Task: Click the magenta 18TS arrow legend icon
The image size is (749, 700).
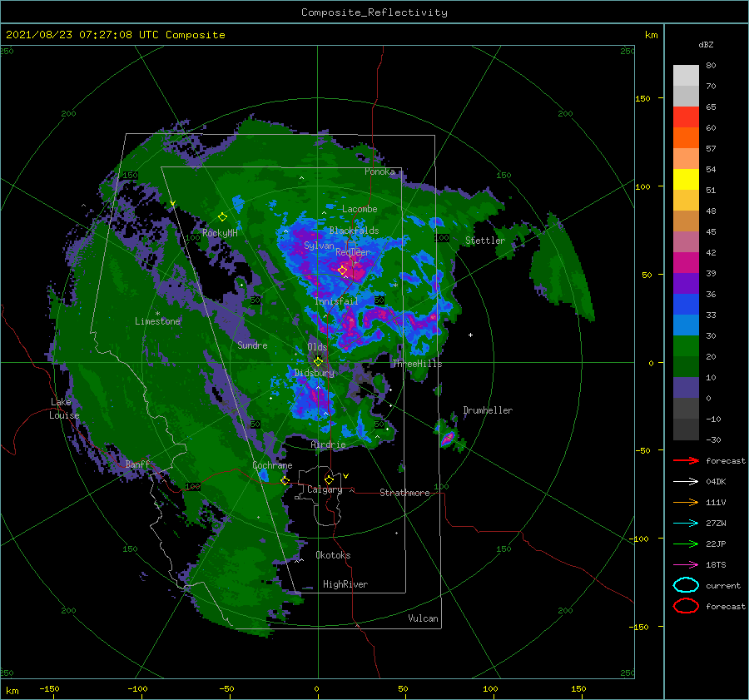Action: point(686,565)
